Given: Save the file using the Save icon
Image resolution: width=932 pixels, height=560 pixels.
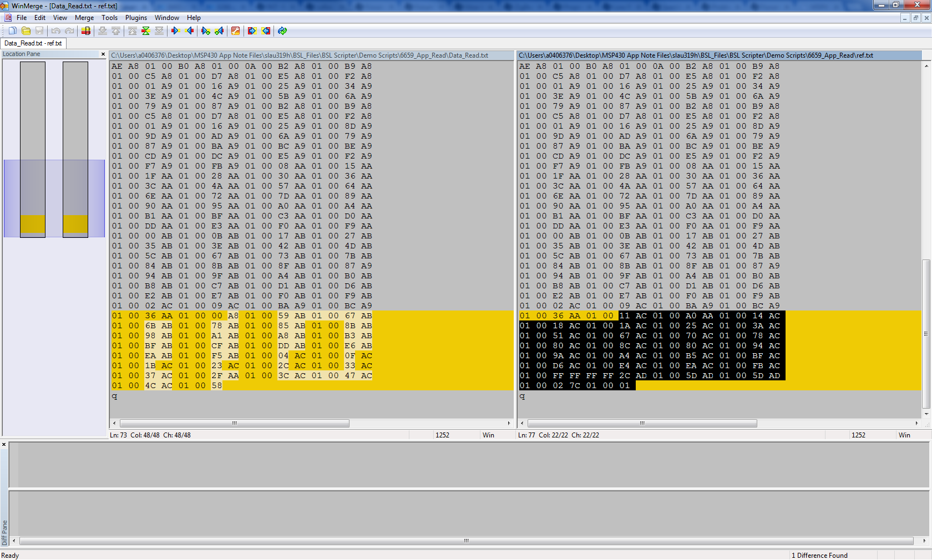Looking at the screenshot, I should tap(39, 30).
